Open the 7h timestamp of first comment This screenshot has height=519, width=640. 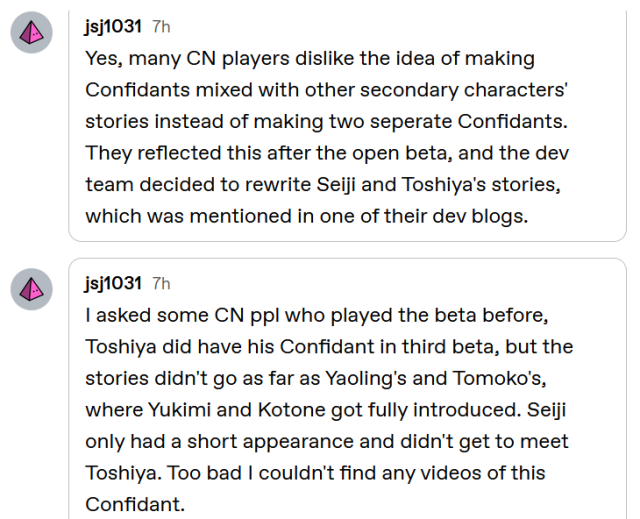pos(161,27)
